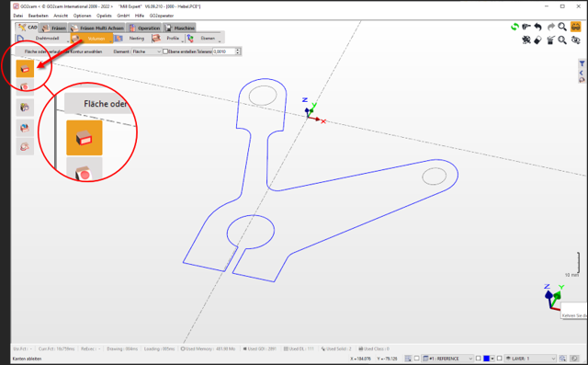Viewport: 588px width, 365px height.
Task: Click the eye visibility icon in top-right toolbar
Action: 575,40
